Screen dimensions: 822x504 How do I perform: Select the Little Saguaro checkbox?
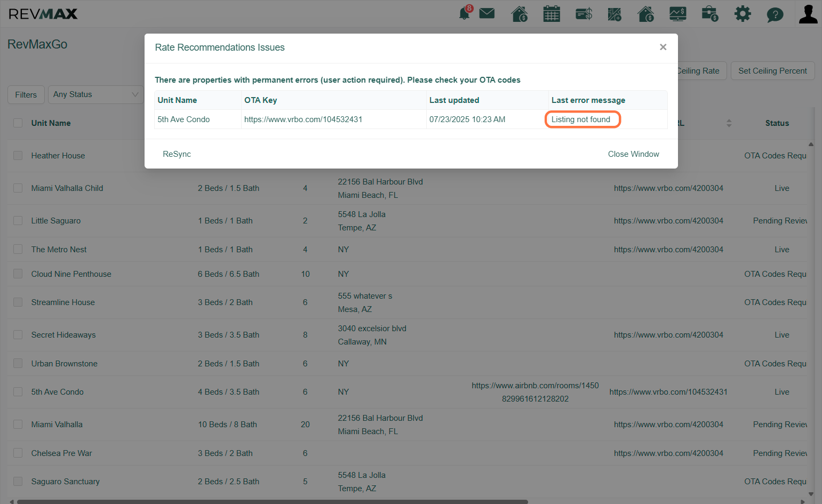point(18,221)
